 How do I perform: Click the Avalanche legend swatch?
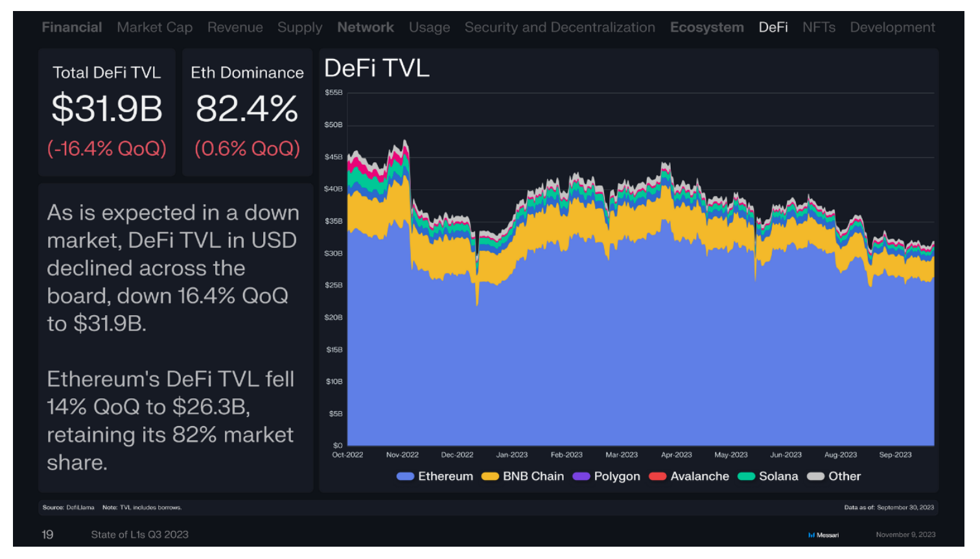click(x=658, y=476)
